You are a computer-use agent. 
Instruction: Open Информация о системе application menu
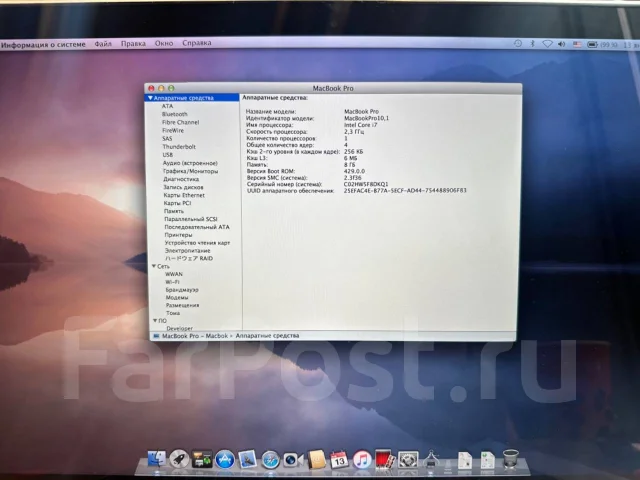[43, 44]
